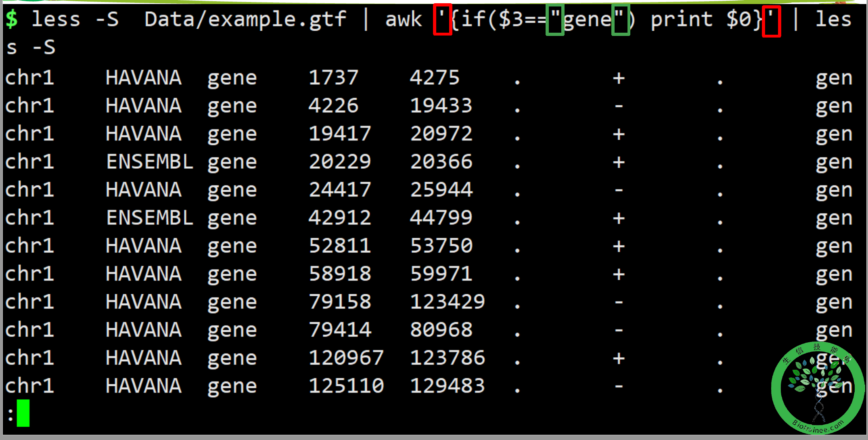Click the start coordinate 120967
The width and height of the screenshot is (868, 440).
click(346, 358)
